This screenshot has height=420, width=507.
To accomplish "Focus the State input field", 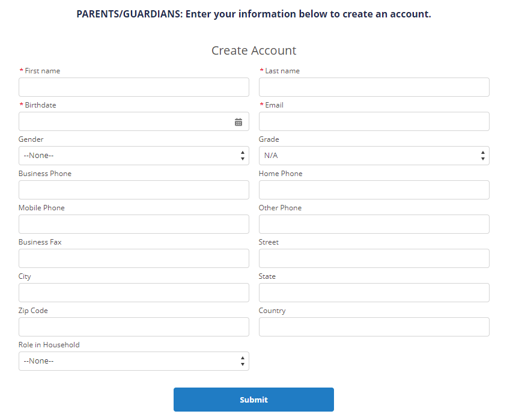I will coord(374,293).
